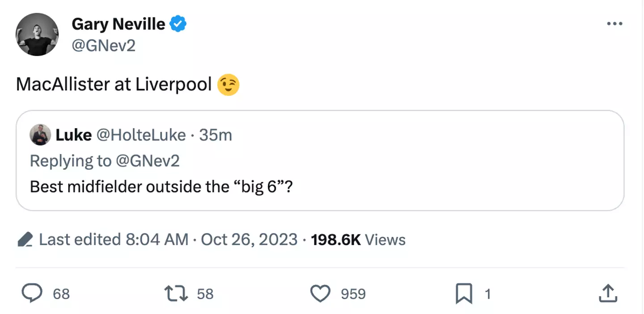
Task: Open Luke's small avatar in quoted tweet
Action: [x=40, y=135]
